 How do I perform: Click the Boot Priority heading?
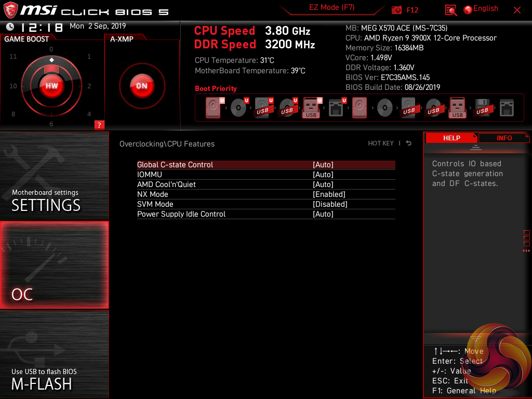216,88
